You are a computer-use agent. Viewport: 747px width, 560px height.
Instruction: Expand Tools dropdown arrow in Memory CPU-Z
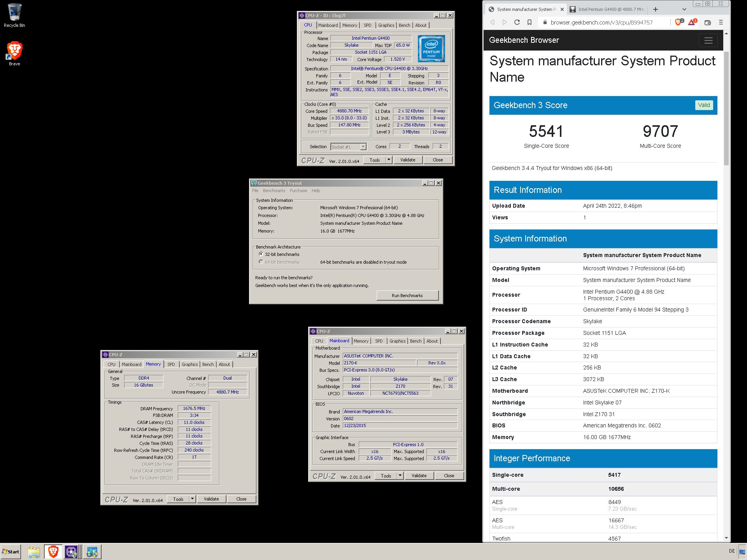(x=192, y=499)
